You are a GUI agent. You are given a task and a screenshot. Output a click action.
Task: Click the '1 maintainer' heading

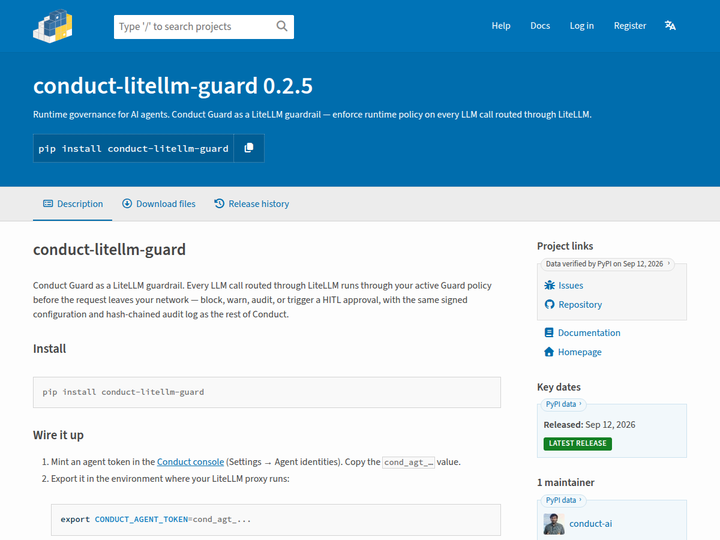[x=566, y=483]
